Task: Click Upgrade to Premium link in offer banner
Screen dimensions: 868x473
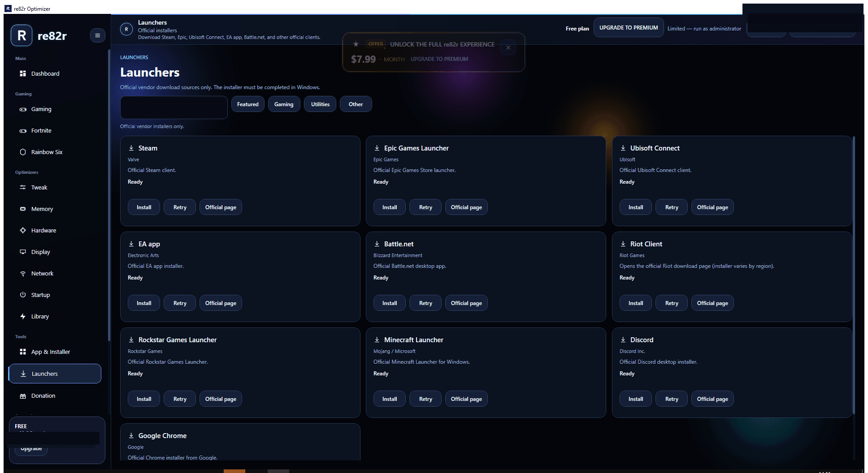Action: point(439,59)
